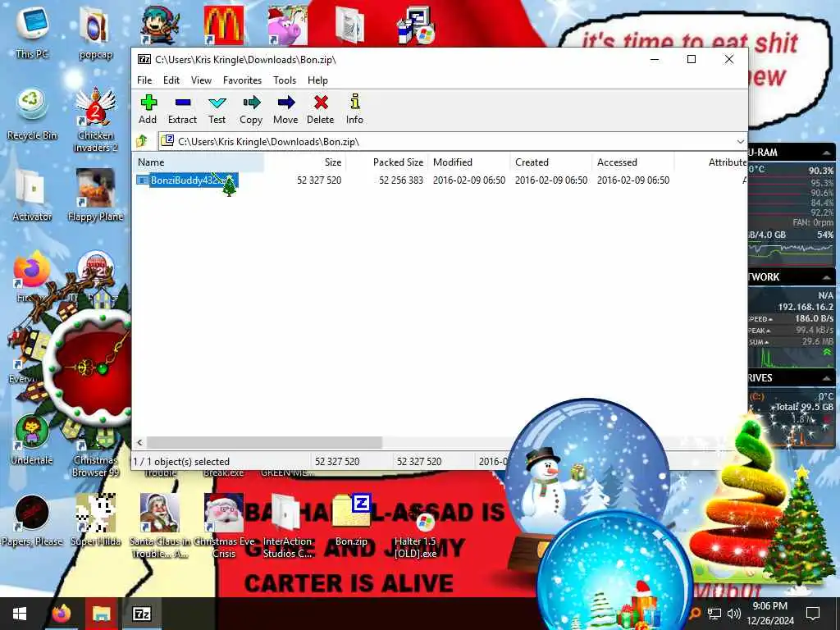
Task: Select the Bon.zip desktop file icon
Action: click(x=351, y=520)
